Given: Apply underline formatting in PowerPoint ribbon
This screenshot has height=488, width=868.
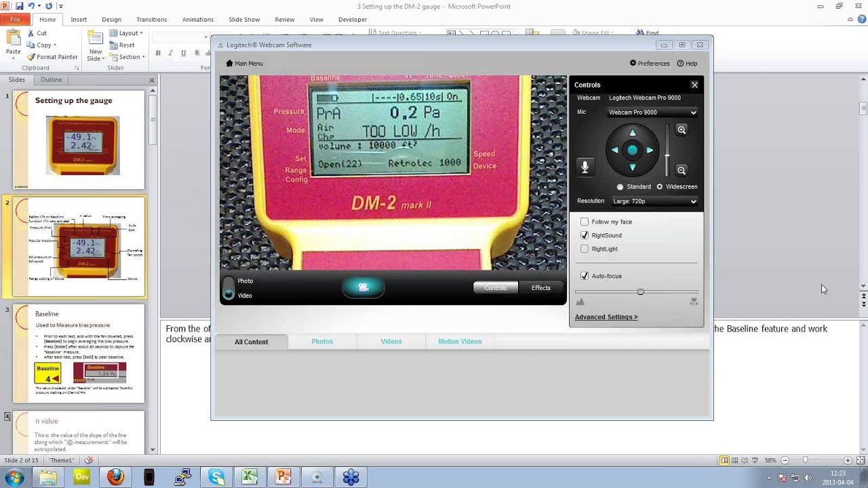Looking at the screenshot, I should [184, 53].
